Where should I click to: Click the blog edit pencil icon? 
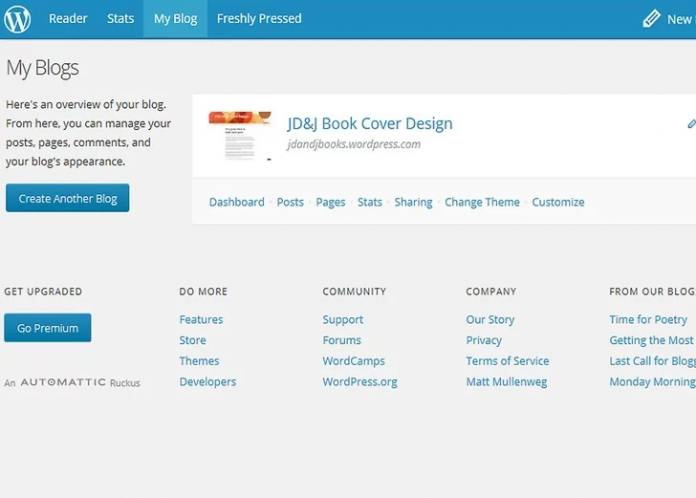tap(690, 124)
